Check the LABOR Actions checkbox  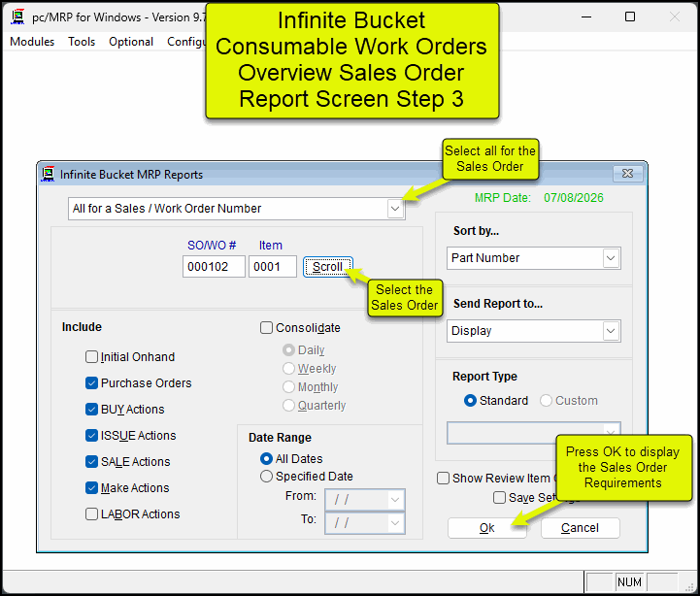91,513
